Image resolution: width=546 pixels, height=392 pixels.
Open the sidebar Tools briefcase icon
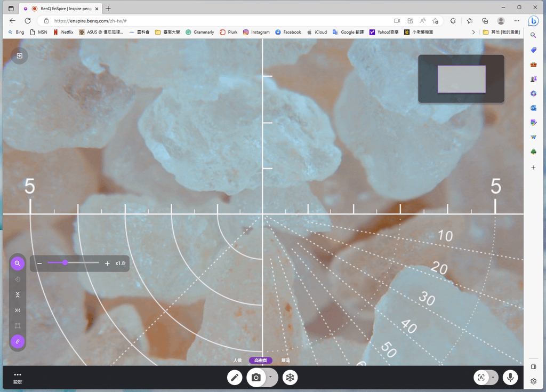(533, 65)
